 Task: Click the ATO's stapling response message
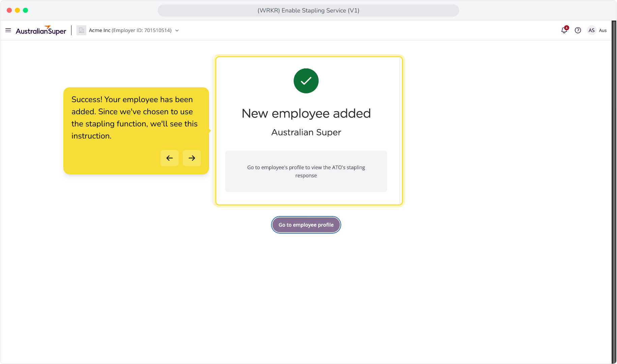(x=306, y=172)
